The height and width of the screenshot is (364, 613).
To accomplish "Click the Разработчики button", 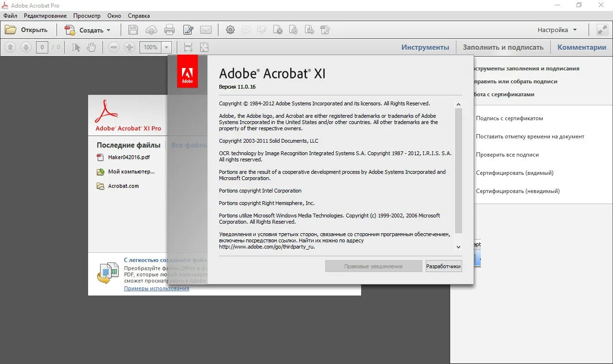I will click(x=443, y=266).
